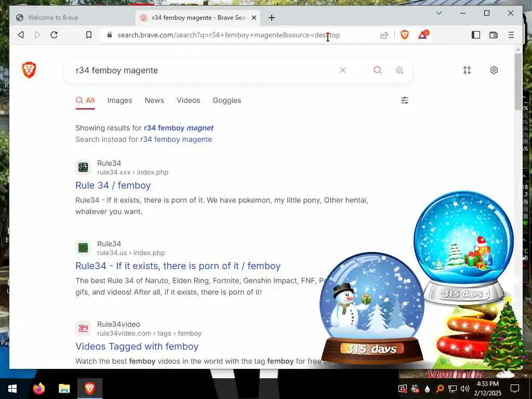Viewport: 532px width, 399px height.
Task: Reload the current page
Action: (54, 35)
